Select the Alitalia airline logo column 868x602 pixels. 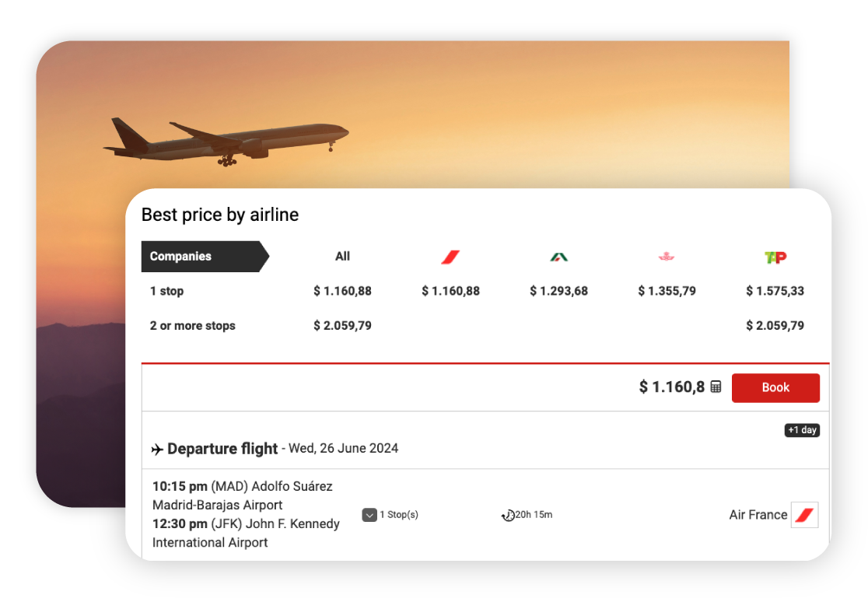coord(558,257)
